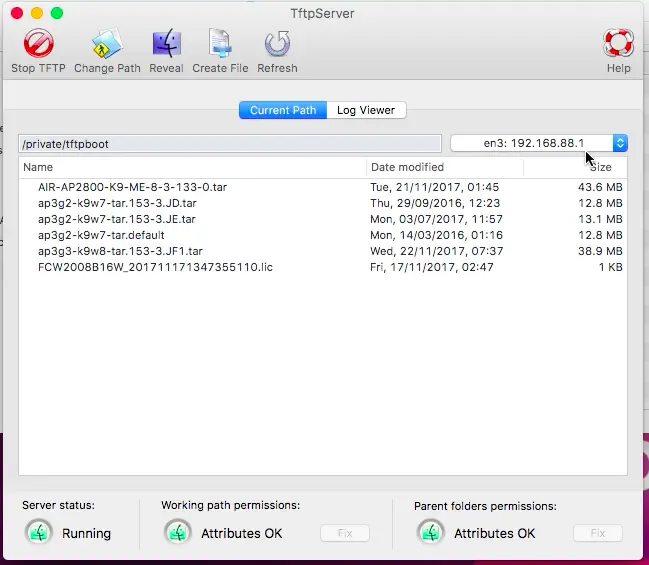Viewport: 649px width, 565px height.
Task: Click the blue interface dropdown stepper arrows
Action: pyautogui.click(x=620, y=143)
